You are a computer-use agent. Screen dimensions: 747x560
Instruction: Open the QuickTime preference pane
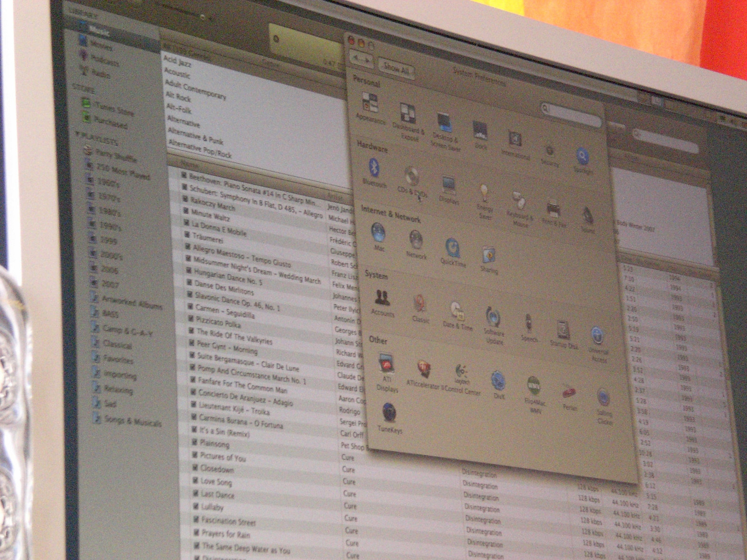452,248
